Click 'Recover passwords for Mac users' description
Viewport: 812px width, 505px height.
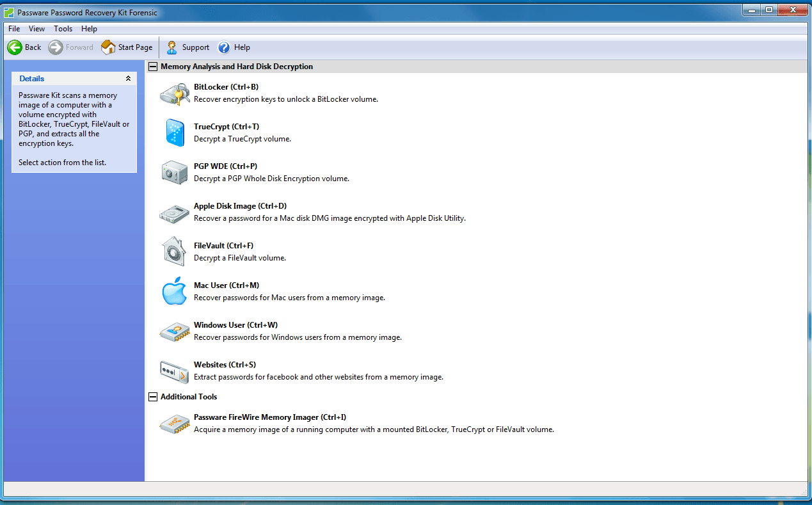click(289, 298)
